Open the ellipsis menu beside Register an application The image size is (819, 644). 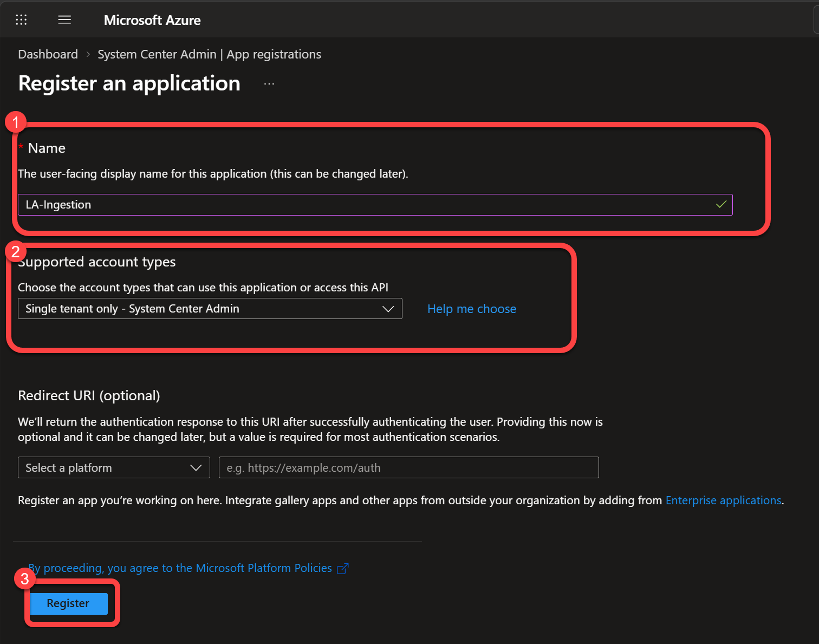(x=269, y=84)
